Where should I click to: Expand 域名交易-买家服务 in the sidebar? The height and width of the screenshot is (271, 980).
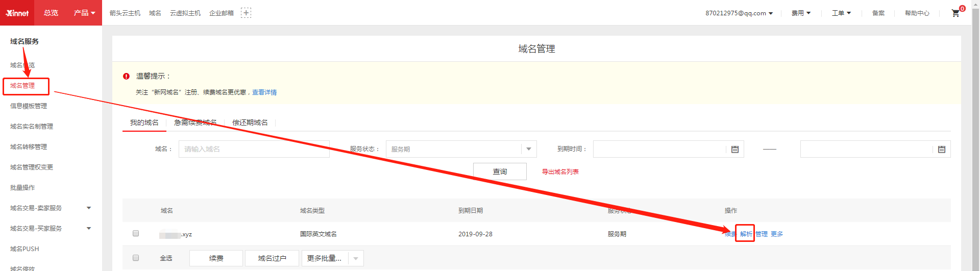[89, 228]
